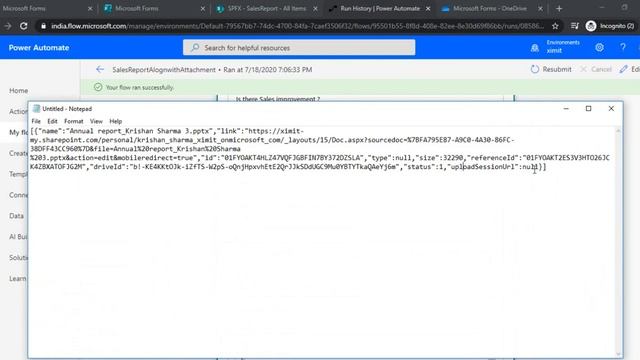Resubmit the flow run
The height and width of the screenshot is (360, 640).
coord(551,69)
